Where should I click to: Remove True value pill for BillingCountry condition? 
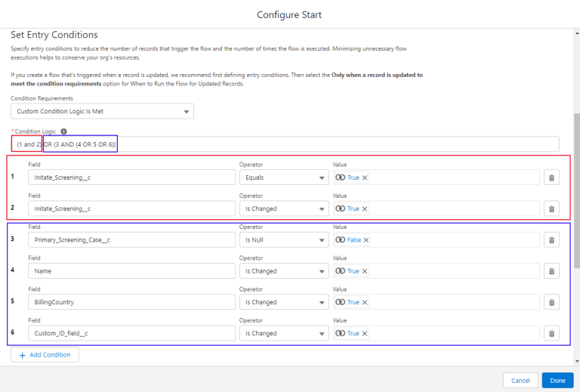(x=365, y=302)
